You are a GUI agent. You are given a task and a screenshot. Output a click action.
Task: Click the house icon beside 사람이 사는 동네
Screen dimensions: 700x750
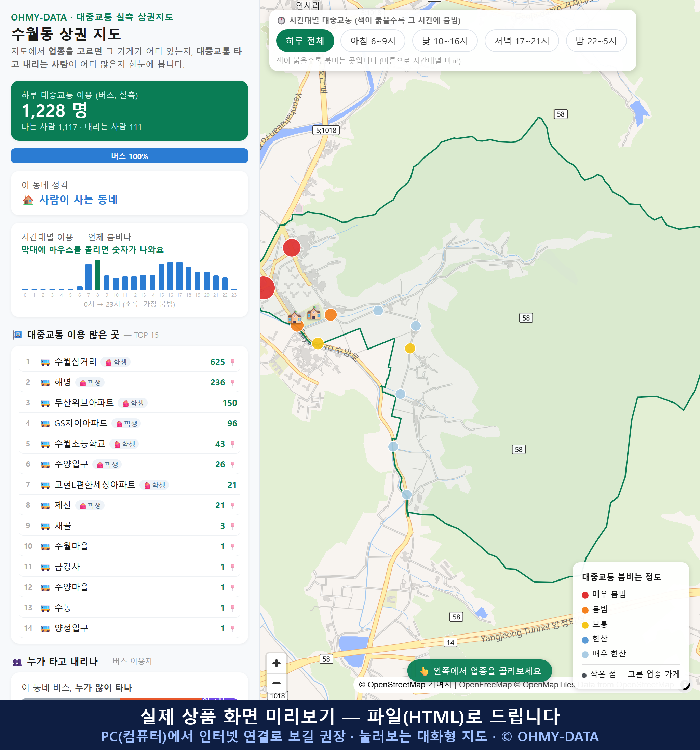click(x=28, y=200)
